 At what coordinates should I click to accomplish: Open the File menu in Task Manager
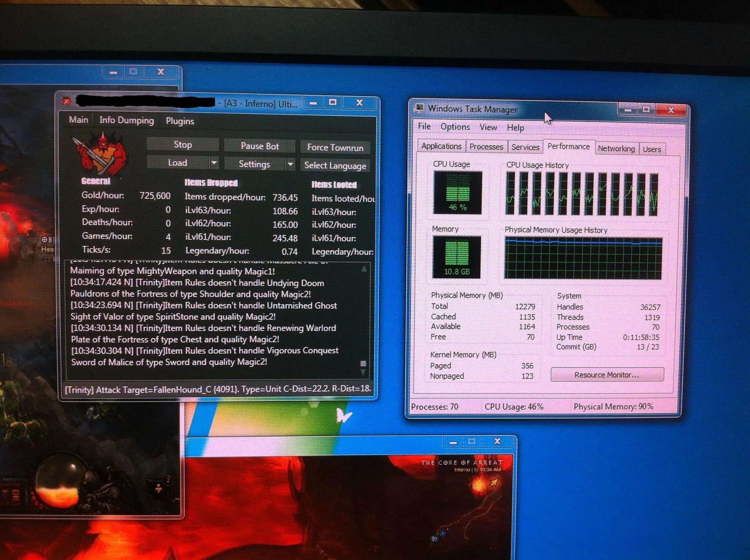[x=424, y=126]
